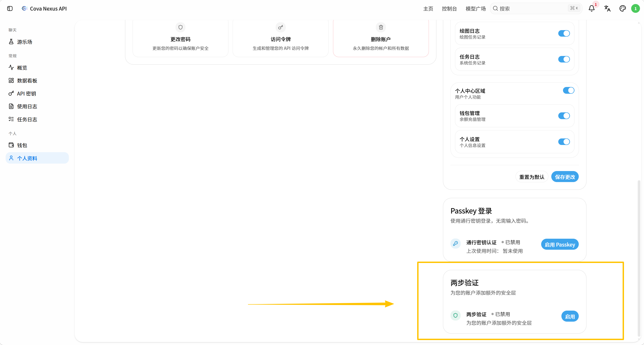Viewport: 644px width, 345px height.
Task: Click the 使用通行密钥登录，无需输入密码。 description
Action: click(x=491, y=221)
